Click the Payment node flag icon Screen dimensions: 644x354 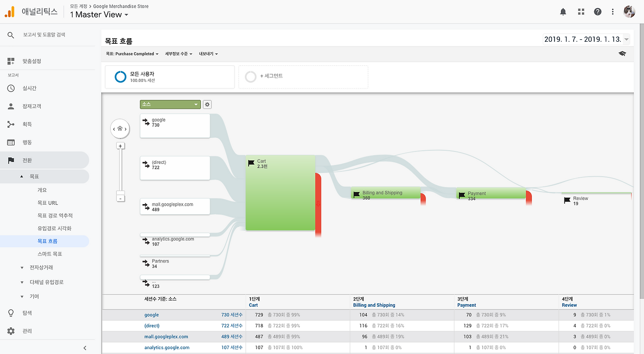[462, 195]
